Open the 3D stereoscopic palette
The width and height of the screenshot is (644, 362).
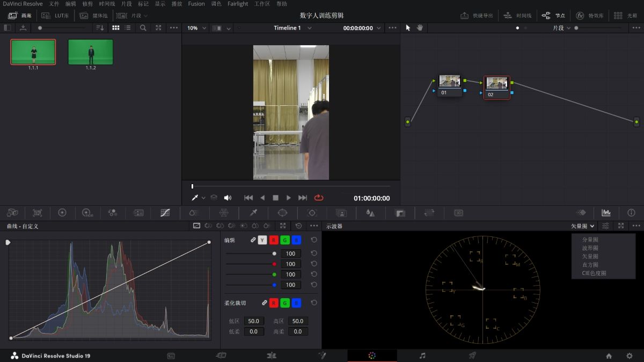[458, 213]
